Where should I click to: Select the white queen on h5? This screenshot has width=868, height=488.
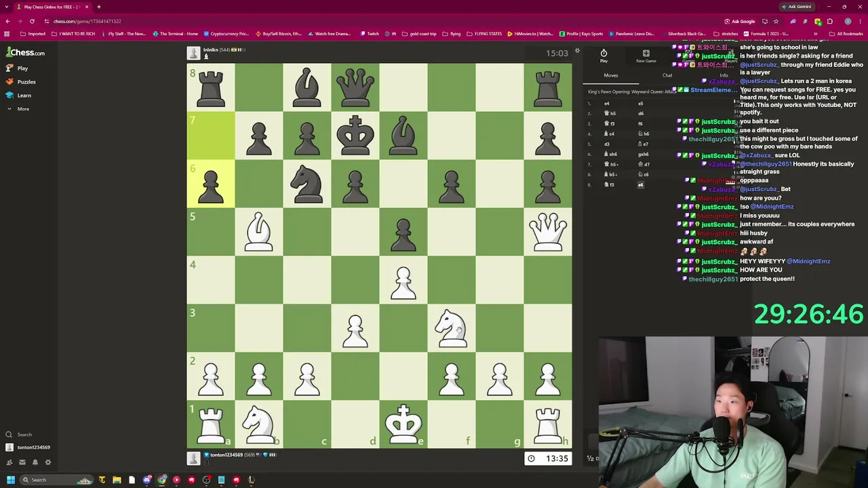(547, 232)
